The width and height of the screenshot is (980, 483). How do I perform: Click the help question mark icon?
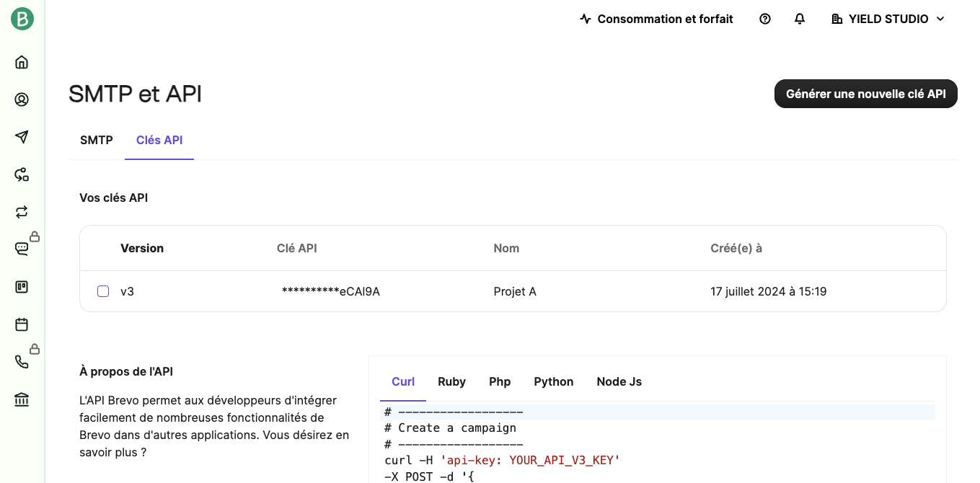(x=765, y=19)
